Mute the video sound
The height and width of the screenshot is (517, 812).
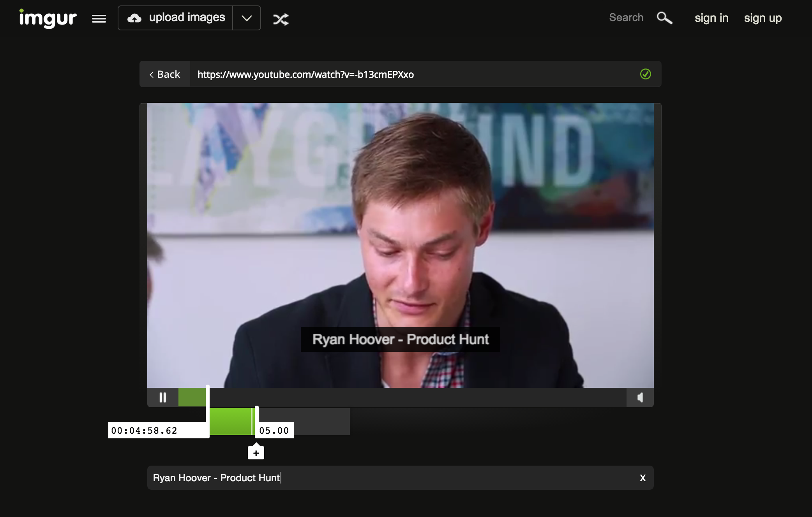(x=640, y=397)
